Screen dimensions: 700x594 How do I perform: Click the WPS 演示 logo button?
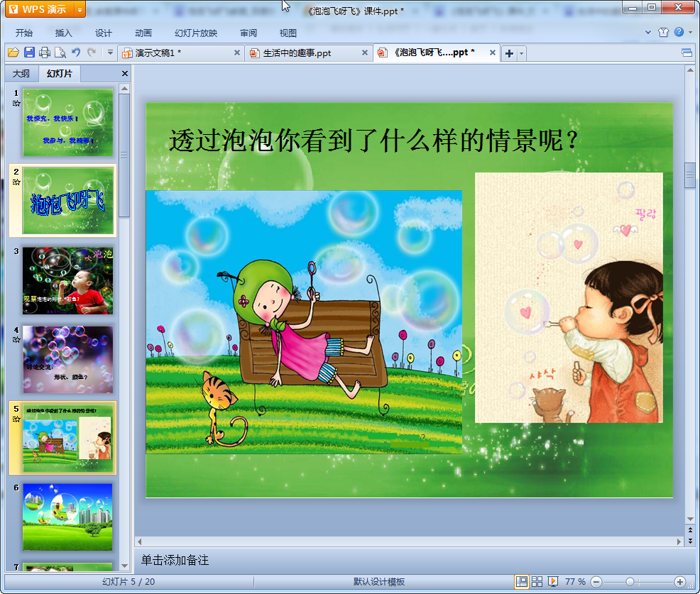point(39,9)
